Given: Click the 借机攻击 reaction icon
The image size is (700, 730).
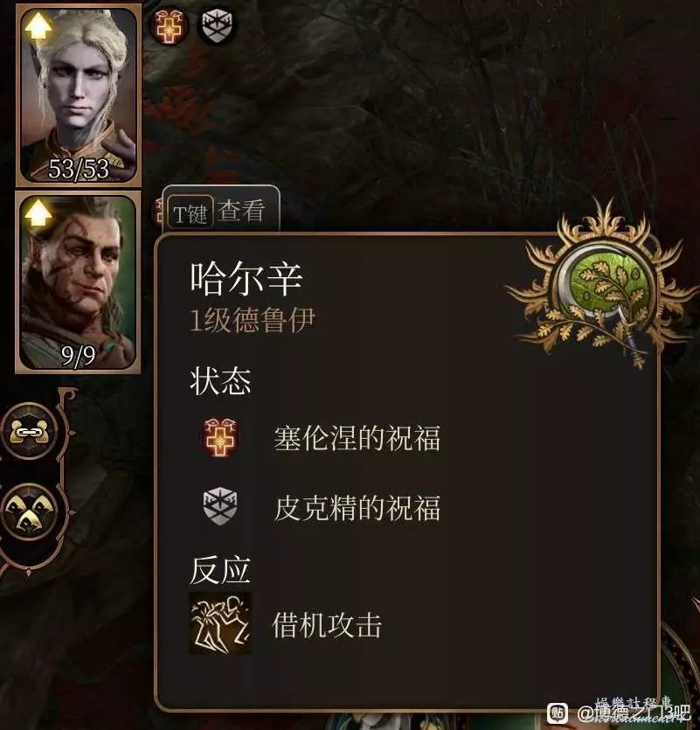Looking at the screenshot, I should pos(220,624).
